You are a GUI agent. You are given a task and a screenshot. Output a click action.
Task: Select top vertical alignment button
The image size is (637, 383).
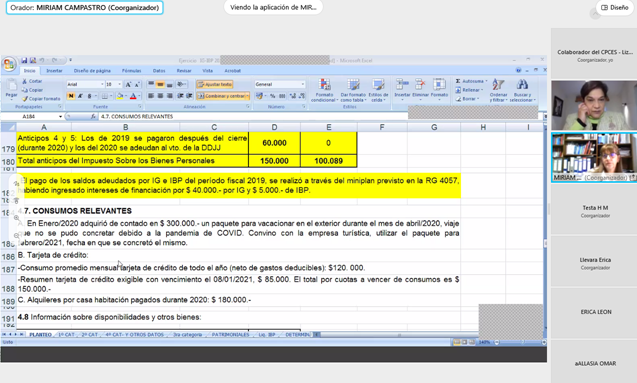click(x=151, y=84)
